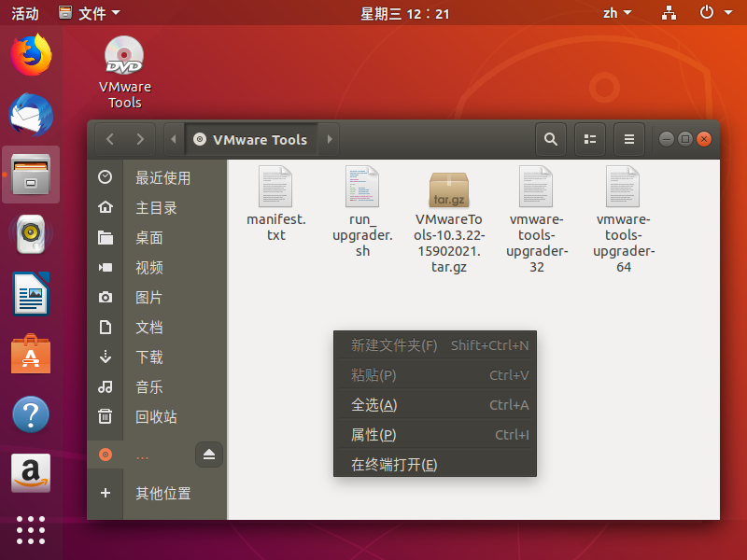Choose 'Select All' from the context menu
The width and height of the screenshot is (747, 560).
373,405
